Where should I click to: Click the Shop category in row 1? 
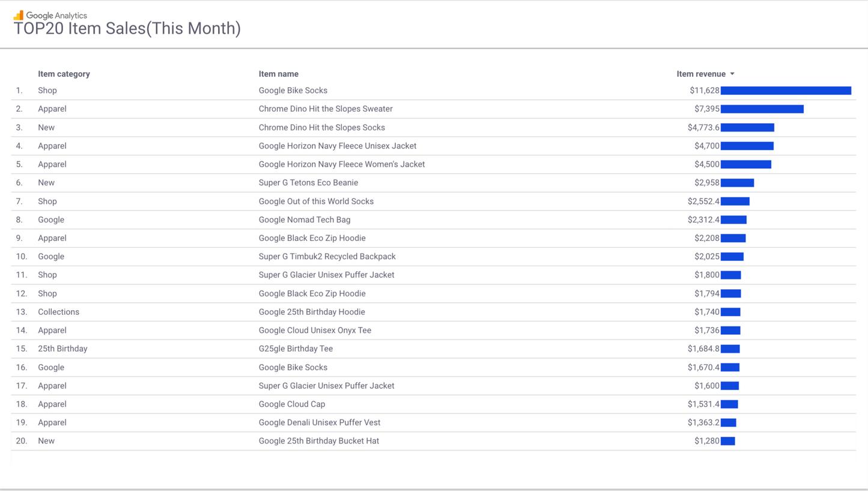47,91
